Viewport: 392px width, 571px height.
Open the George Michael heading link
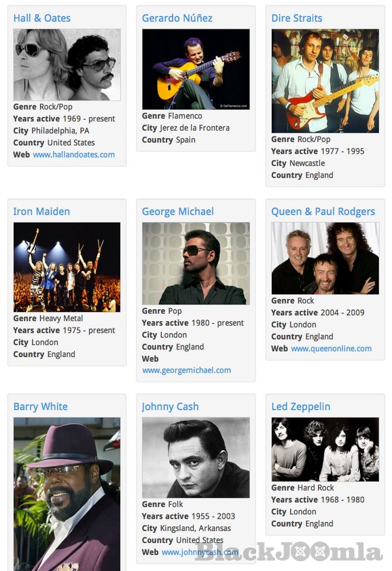pyautogui.click(x=178, y=212)
